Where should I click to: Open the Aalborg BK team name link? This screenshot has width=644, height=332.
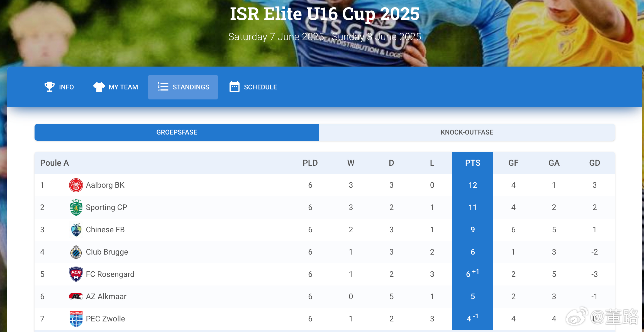point(105,185)
